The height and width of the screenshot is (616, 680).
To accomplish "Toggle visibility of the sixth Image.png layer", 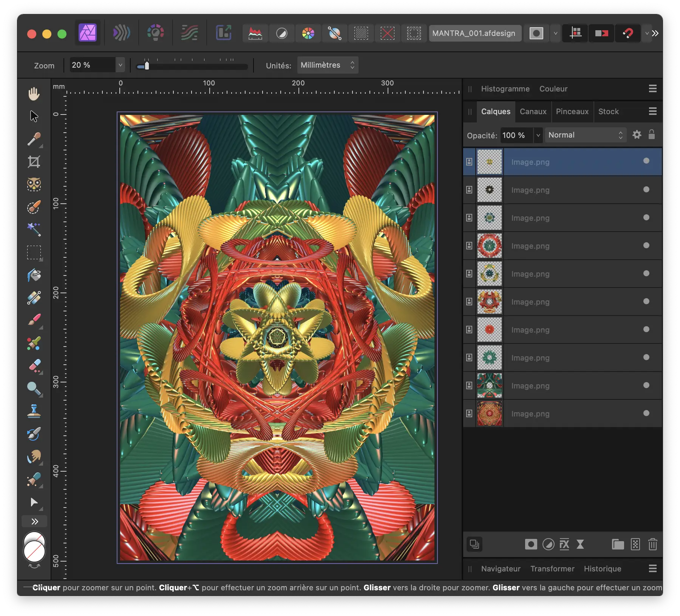I will [646, 301].
